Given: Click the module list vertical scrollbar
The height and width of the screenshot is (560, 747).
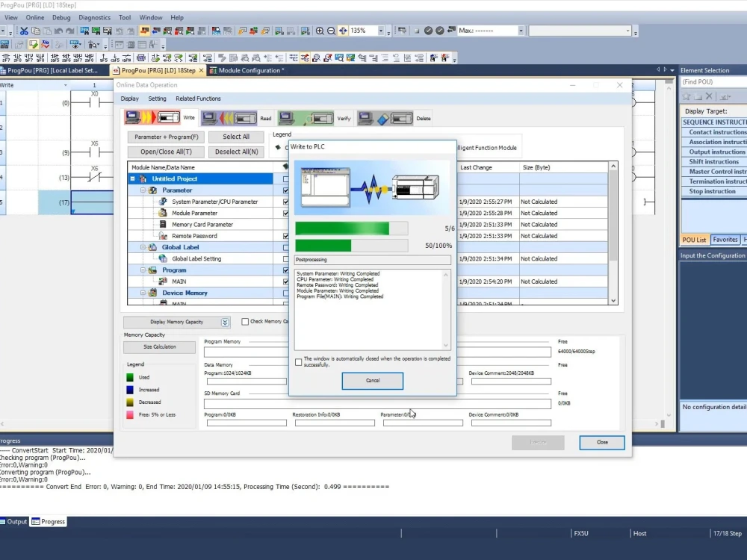Looking at the screenshot, I should [613, 233].
